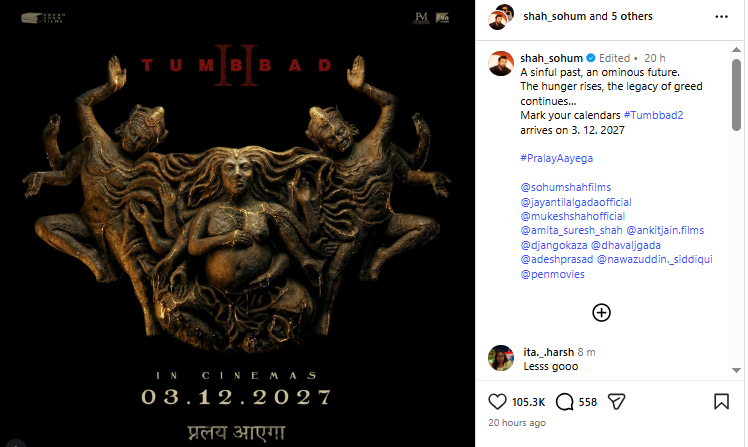Visit @nawazuddin._siddiqui profile mention
Viewport: 748px width, 447px height.
[654, 260]
